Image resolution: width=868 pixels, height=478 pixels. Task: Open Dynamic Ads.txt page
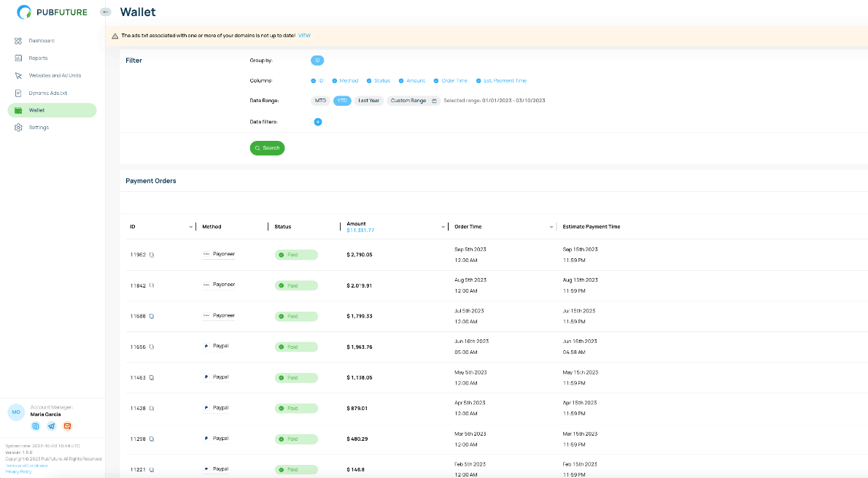coord(47,93)
